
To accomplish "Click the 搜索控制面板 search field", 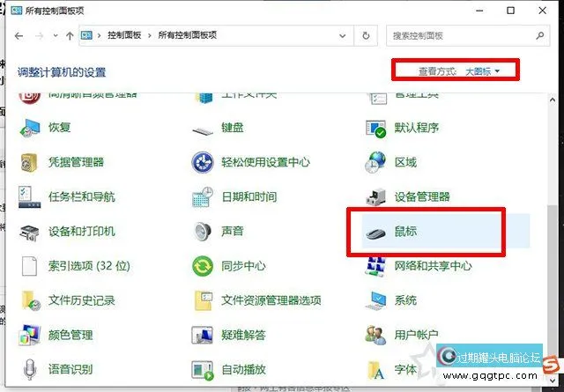I will point(468,35).
